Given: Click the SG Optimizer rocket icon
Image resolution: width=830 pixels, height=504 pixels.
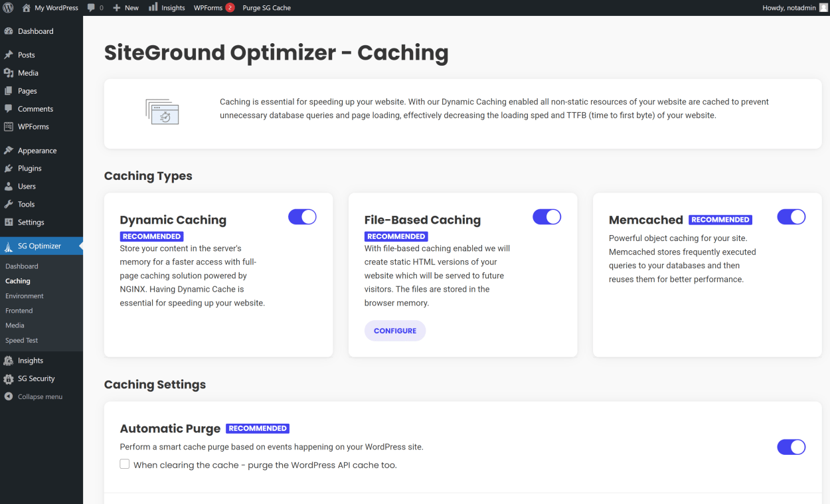Looking at the screenshot, I should click(9, 246).
